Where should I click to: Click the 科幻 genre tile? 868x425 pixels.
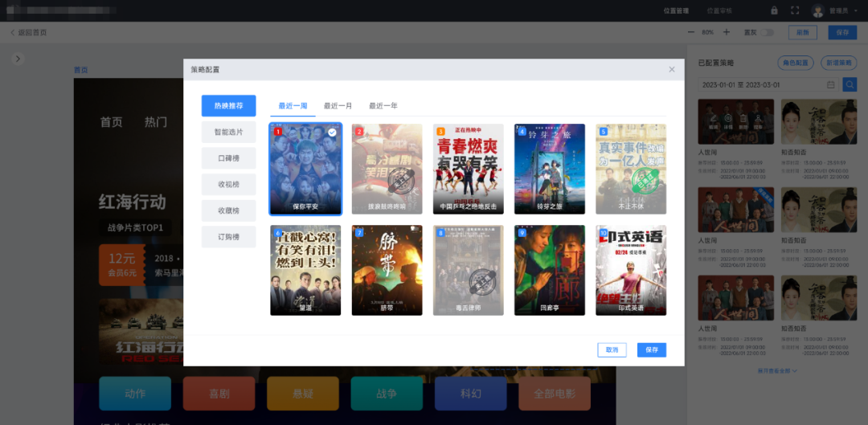pyautogui.click(x=470, y=394)
